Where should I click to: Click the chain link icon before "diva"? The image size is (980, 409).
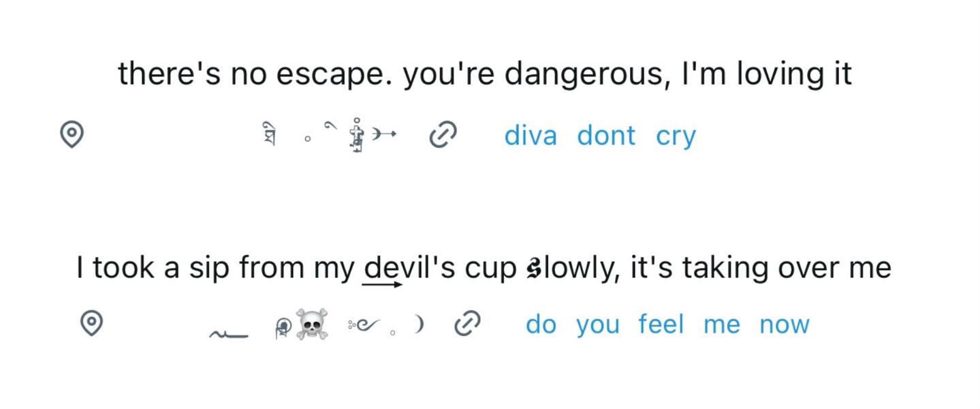[x=443, y=135]
